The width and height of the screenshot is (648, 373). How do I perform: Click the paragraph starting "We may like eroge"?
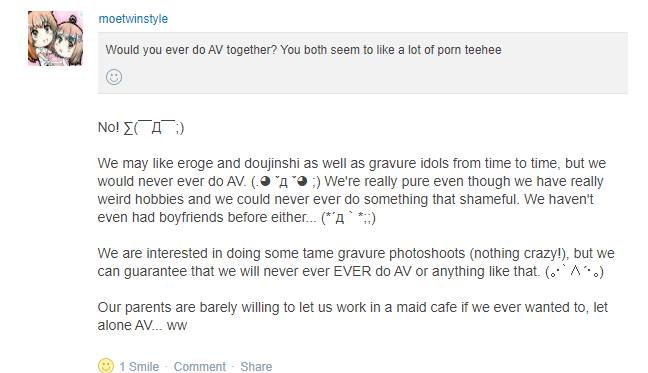(x=352, y=190)
